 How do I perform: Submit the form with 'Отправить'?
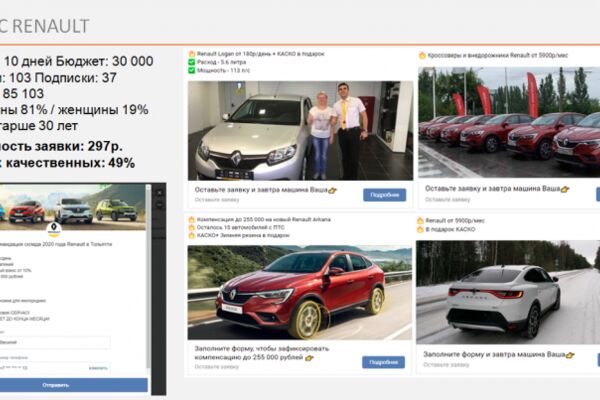click(x=73, y=385)
